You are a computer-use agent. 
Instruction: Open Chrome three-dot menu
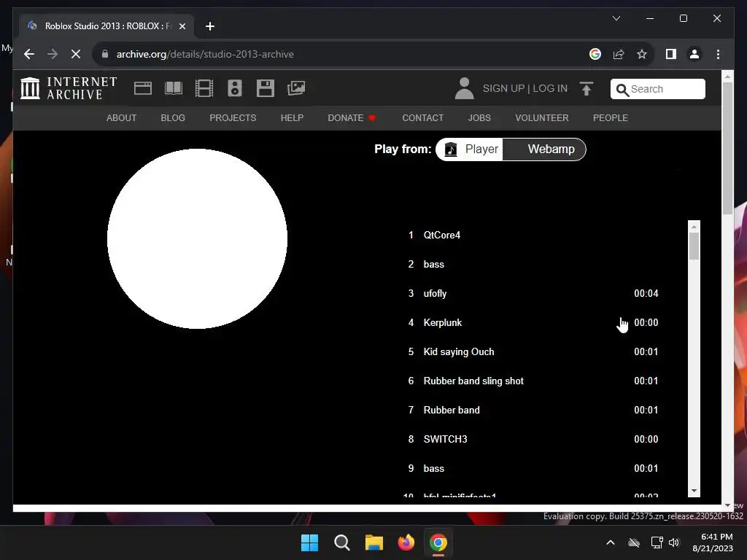click(718, 54)
